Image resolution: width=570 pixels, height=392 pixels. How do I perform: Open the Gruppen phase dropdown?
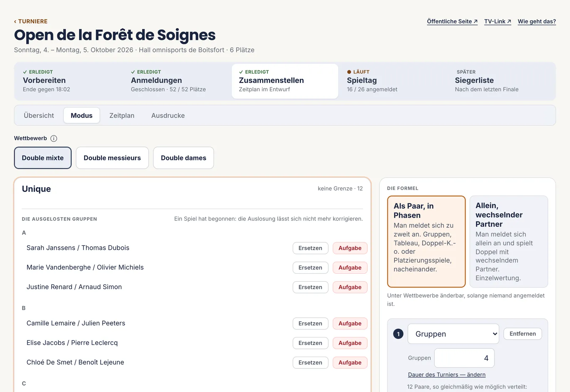[x=453, y=334]
